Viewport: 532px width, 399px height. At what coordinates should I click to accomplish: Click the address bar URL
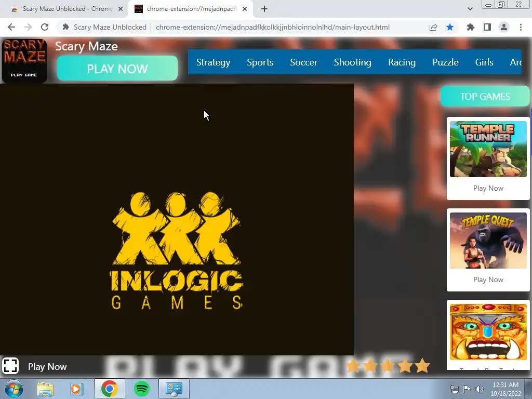click(272, 27)
